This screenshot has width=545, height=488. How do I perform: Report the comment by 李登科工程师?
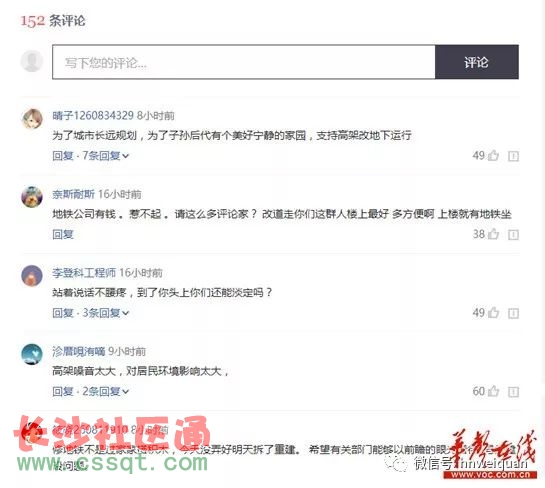tap(513, 313)
